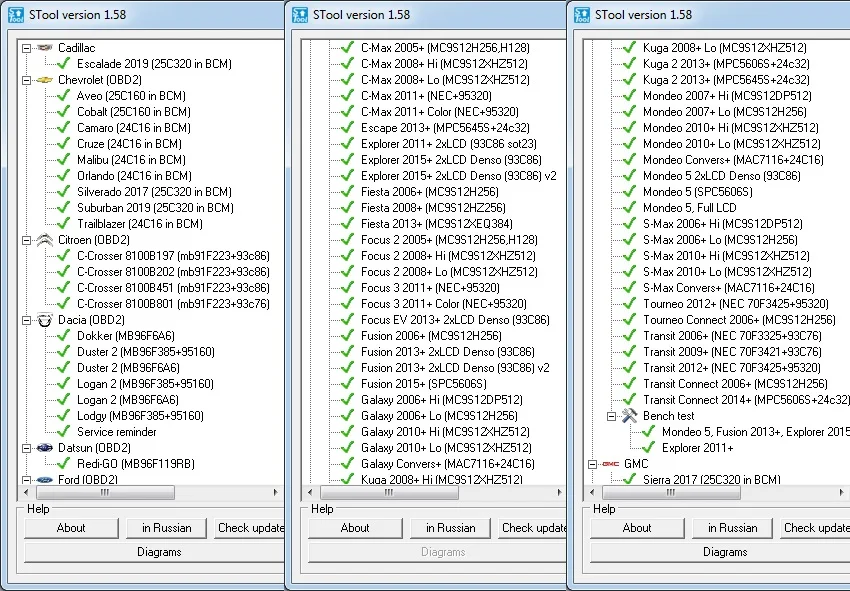Click the checkmark beside Explorer 2011+ bench test
Image resolution: width=850 pixels, height=591 pixels.
pyautogui.click(x=648, y=448)
